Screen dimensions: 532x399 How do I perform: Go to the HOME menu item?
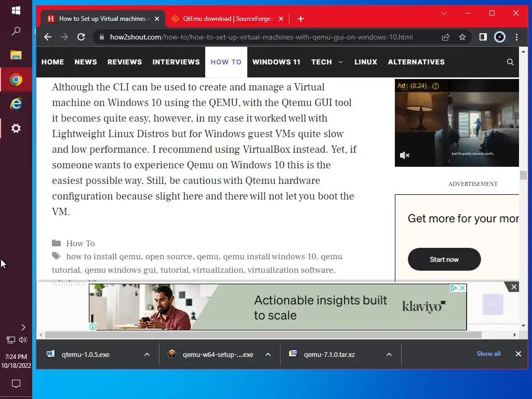(x=52, y=62)
